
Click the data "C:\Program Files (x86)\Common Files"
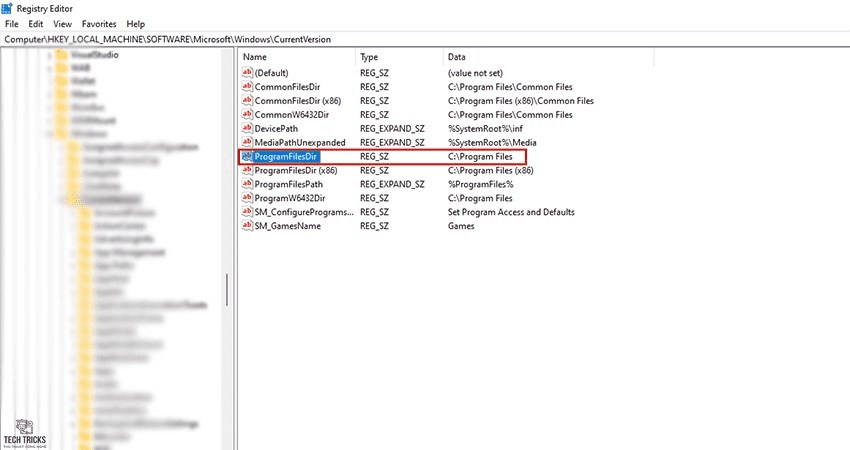[x=521, y=101]
